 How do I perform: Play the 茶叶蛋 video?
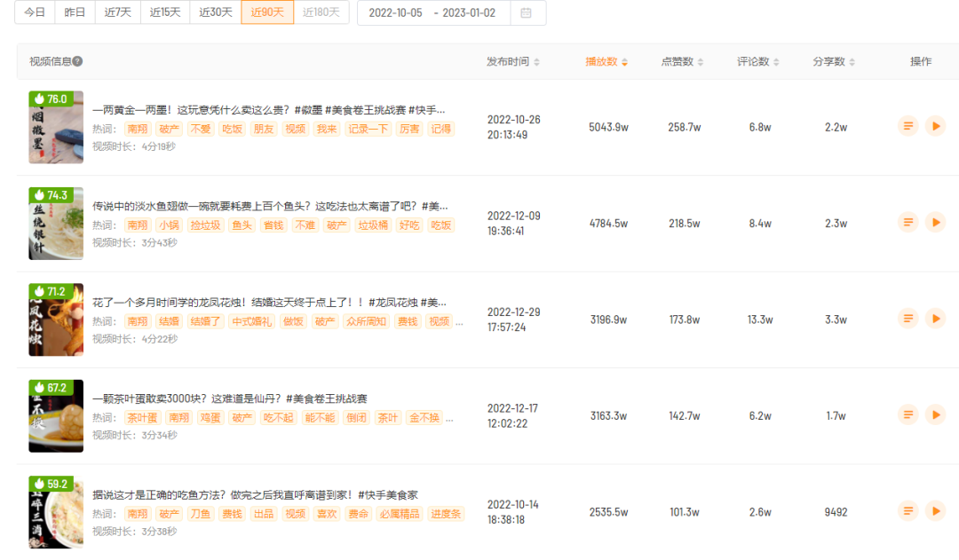(x=936, y=415)
